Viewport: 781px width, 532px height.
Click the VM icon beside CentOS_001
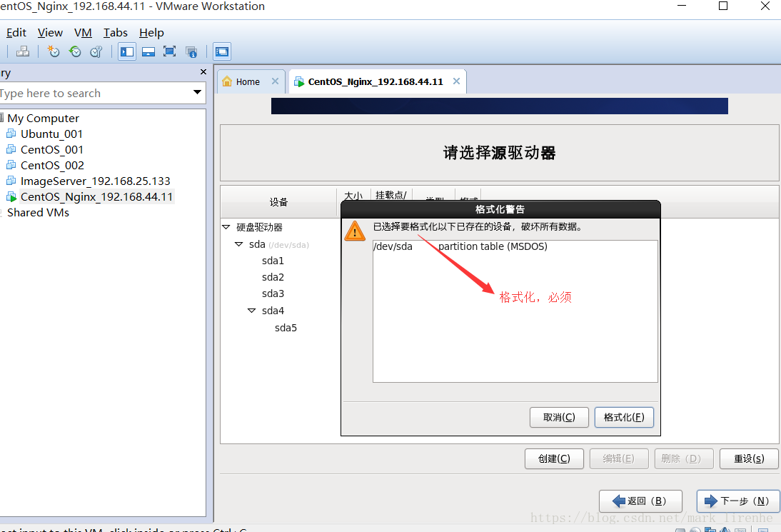pos(11,149)
